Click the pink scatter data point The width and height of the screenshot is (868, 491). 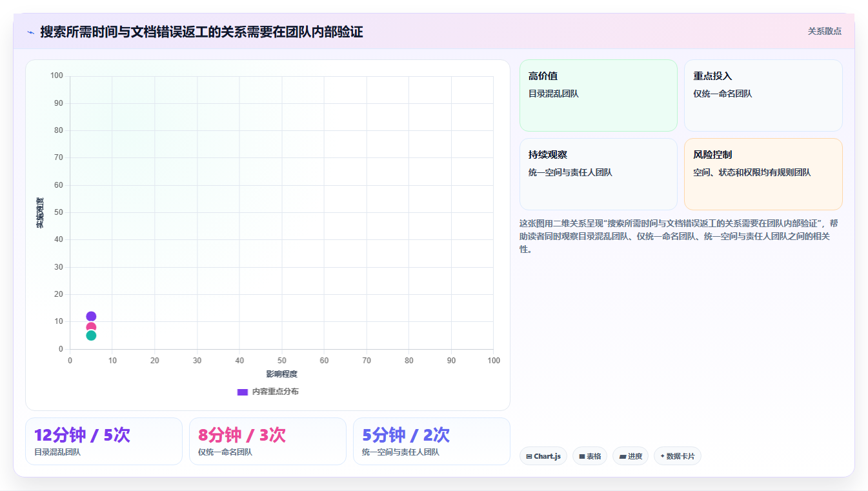coord(91,327)
